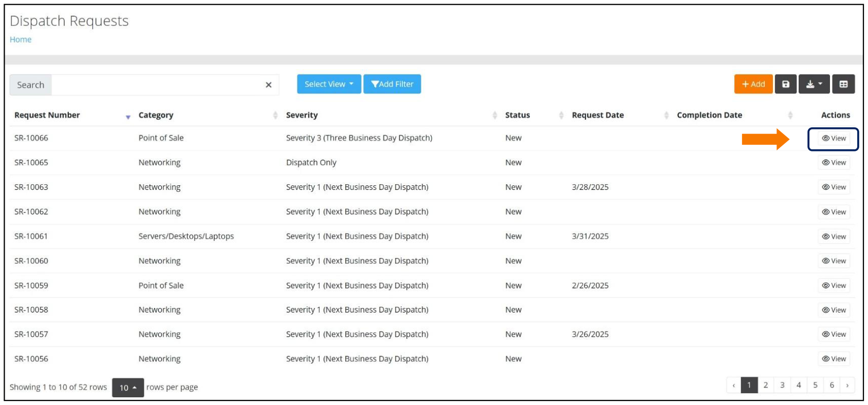
Task: Go to page 2
Action: click(766, 385)
